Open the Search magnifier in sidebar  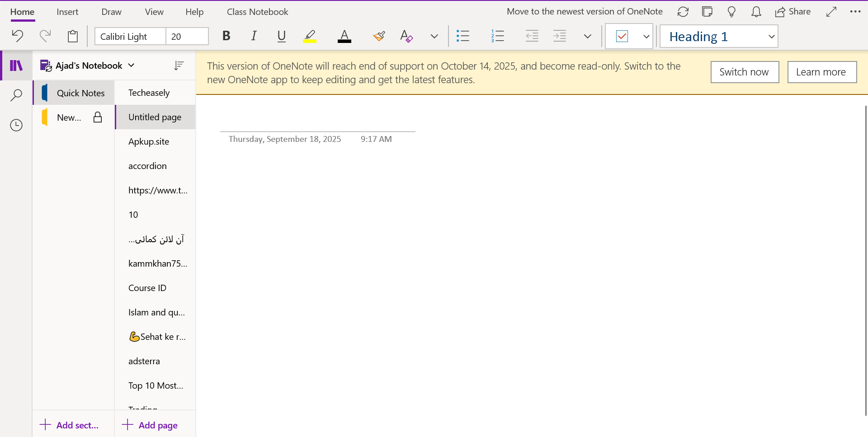point(16,95)
